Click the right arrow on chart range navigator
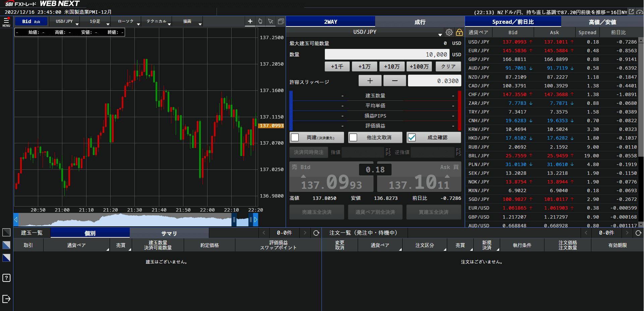The width and height of the screenshot is (644, 311). 256,220
